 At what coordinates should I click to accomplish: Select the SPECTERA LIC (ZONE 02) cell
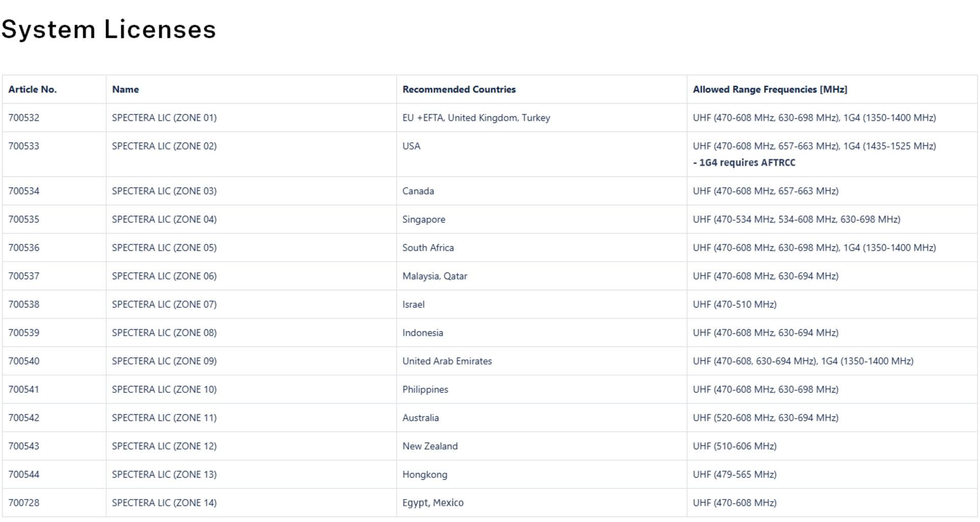pos(164,146)
